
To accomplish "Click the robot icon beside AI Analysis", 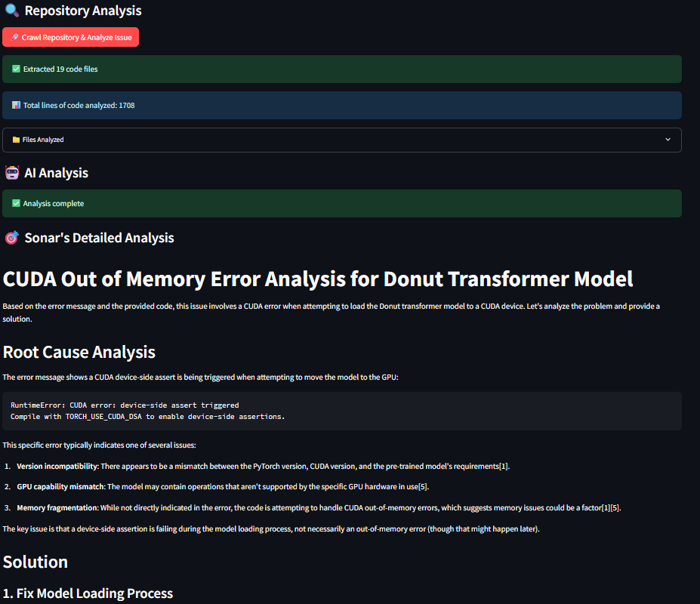I will (x=12, y=172).
